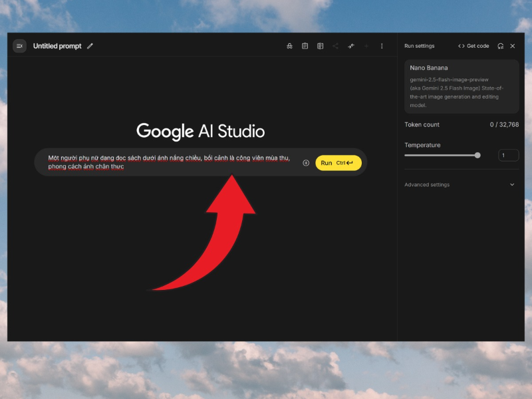This screenshot has height=399, width=532.
Task: Click the collapse arrows icon
Action: 351,46
